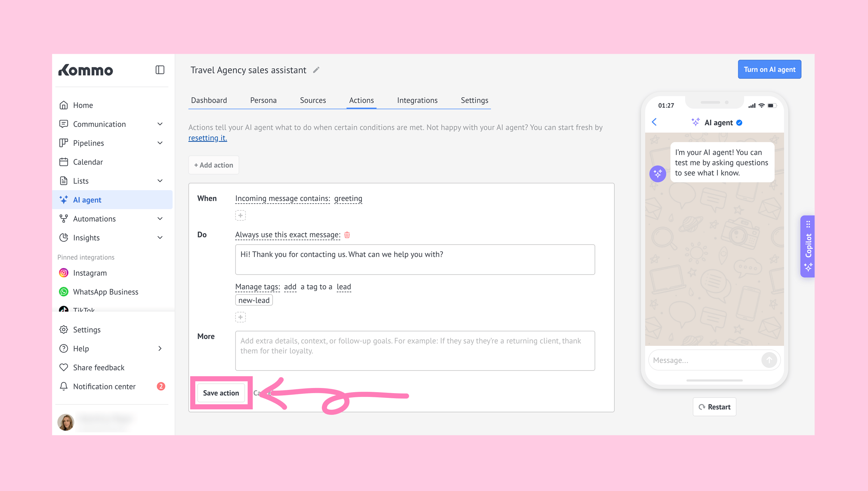Screen dimensions: 868x491
Task: Change the 'add' tag operation dropdown
Action: pos(290,287)
